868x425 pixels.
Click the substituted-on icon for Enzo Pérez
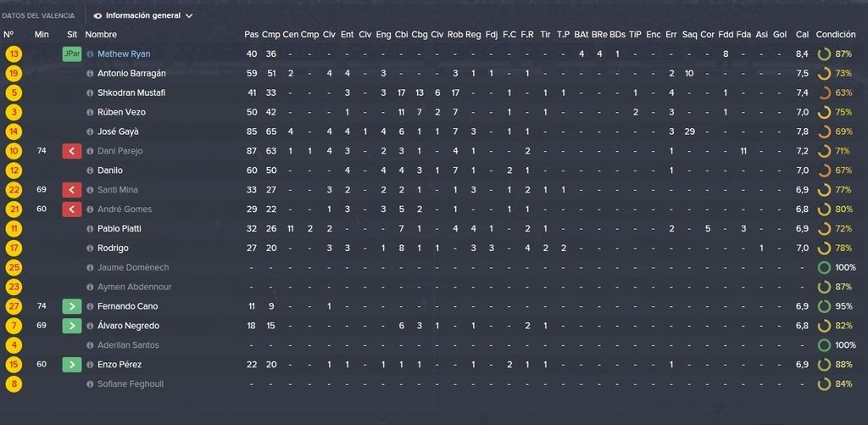(x=72, y=365)
